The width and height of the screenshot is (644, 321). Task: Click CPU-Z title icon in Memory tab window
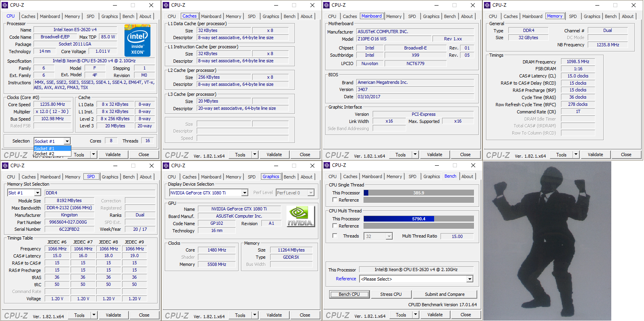point(487,5)
